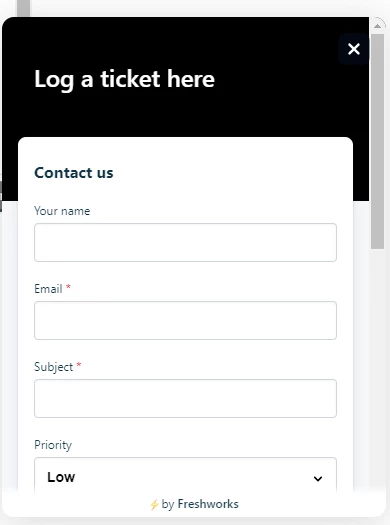The width and height of the screenshot is (390, 525).
Task: Close the Log a ticket widget
Action: (x=354, y=49)
